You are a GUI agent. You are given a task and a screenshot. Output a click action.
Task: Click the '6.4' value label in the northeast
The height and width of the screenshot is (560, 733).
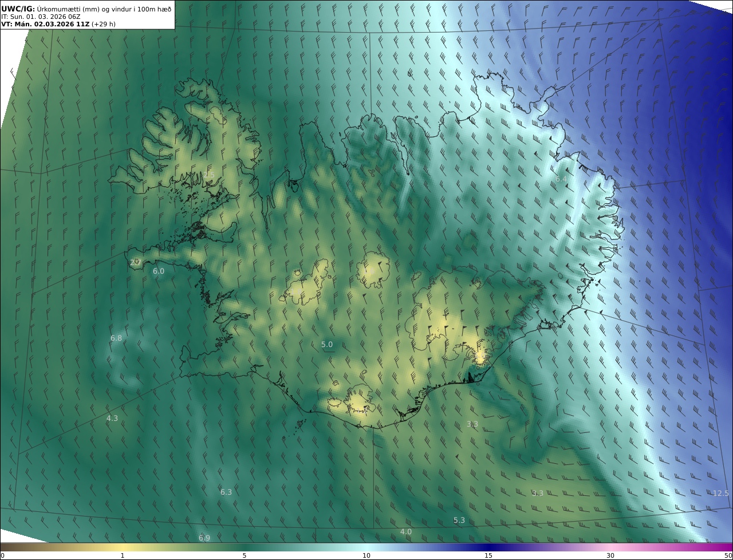point(562,179)
